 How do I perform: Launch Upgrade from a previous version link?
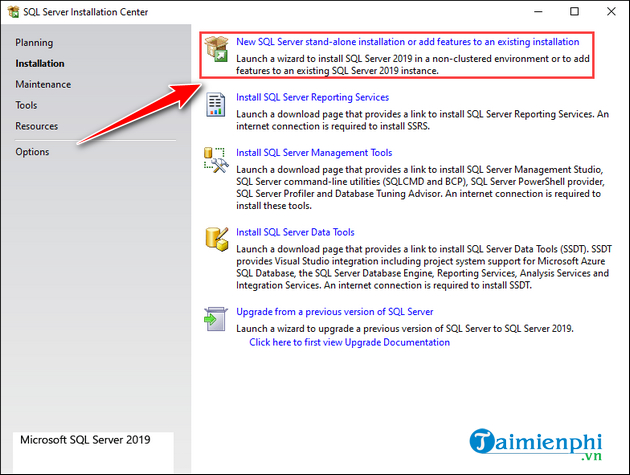pos(334,312)
